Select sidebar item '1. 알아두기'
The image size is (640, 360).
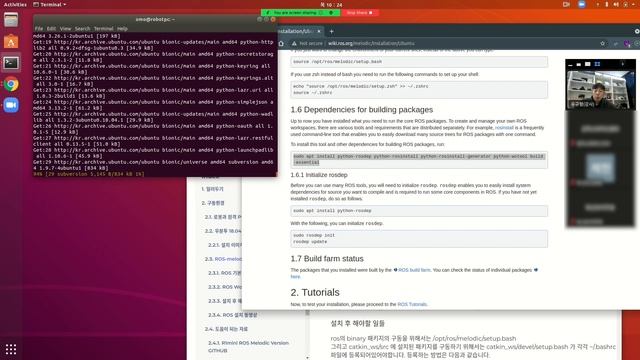point(212,189)
